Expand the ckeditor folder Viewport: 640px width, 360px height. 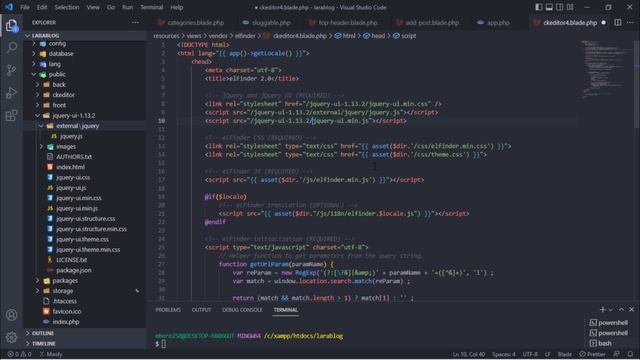click(63, 95)
